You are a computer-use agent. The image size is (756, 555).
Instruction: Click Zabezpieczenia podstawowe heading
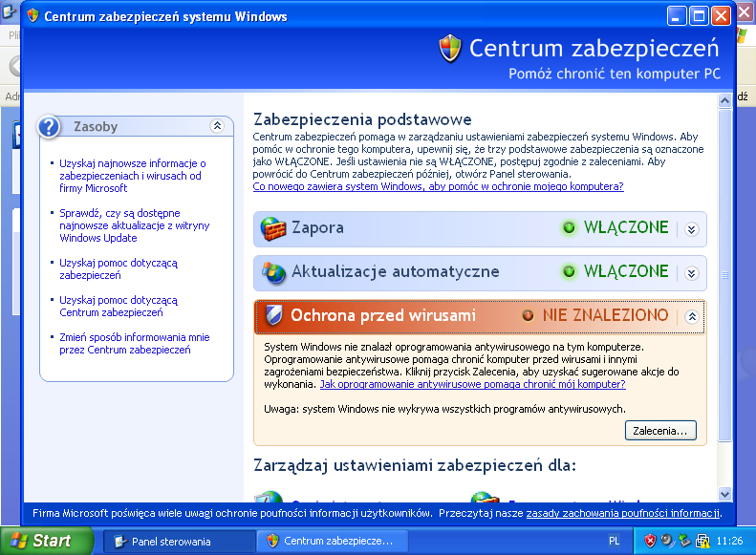(x=362, y=119)
